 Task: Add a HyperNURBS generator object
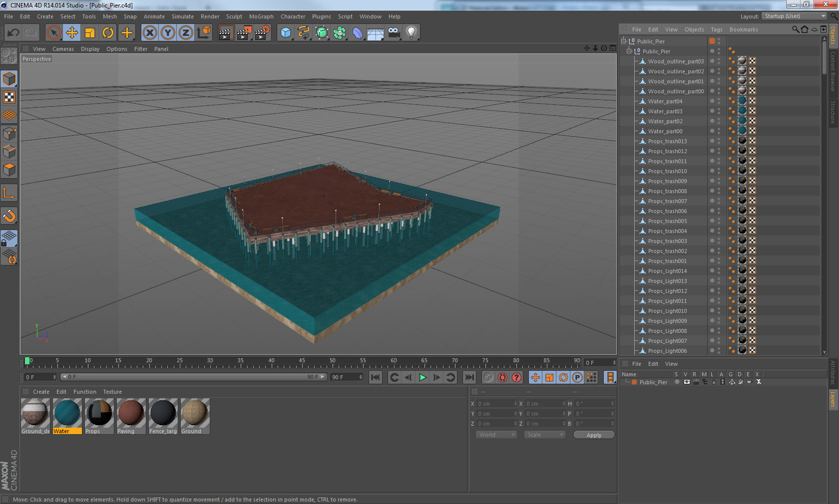coord(322,33)
